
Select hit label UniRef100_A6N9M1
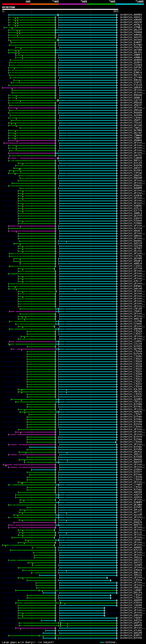click(131, 547)
